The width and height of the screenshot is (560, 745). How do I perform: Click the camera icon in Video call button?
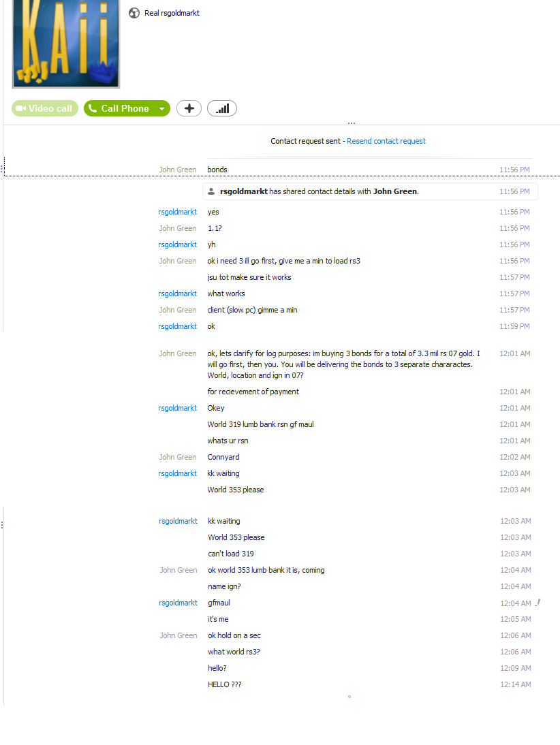click(x=21, y=108)
